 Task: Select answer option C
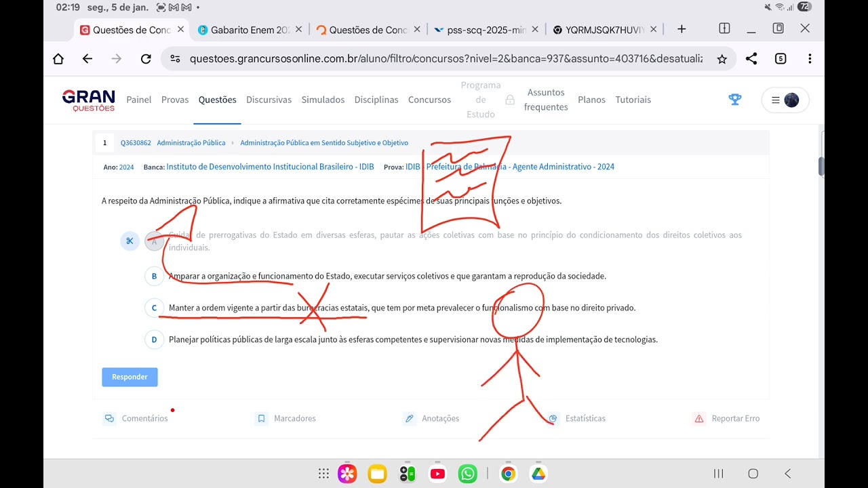[x=154, y=308]
